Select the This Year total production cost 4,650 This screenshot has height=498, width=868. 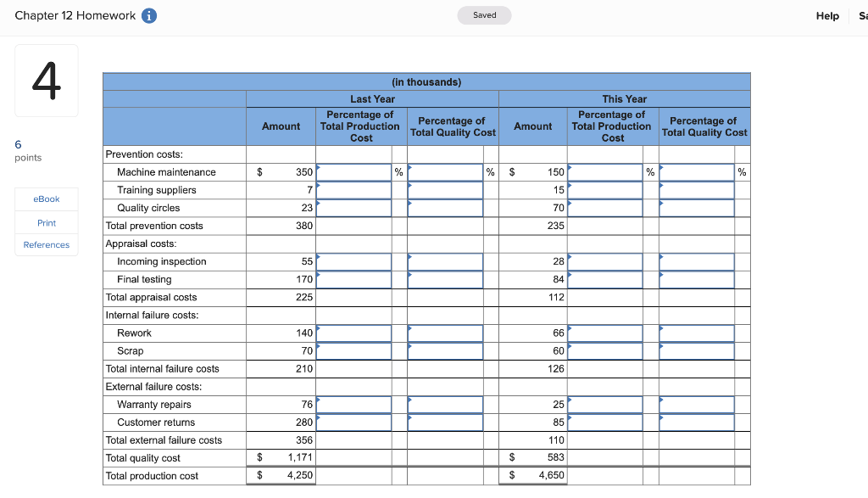[x=551, y=475]
